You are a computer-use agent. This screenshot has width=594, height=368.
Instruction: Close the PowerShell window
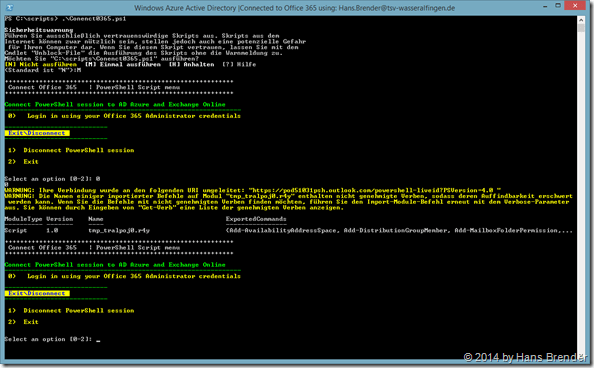click(x=575, y=6)
